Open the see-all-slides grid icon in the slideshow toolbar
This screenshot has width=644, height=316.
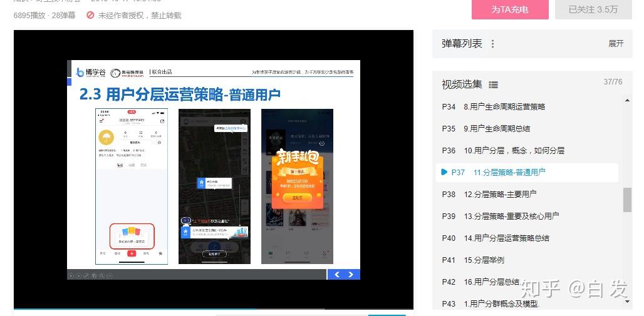point(94,275)
